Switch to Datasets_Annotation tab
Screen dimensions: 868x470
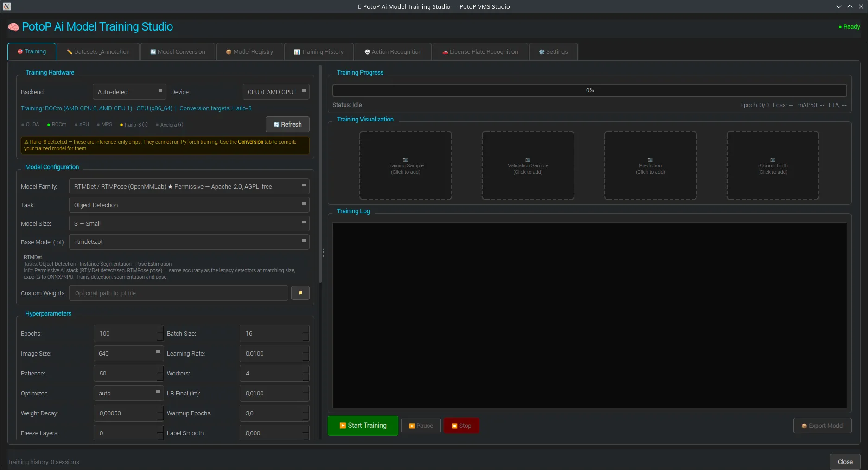point(98,52)
